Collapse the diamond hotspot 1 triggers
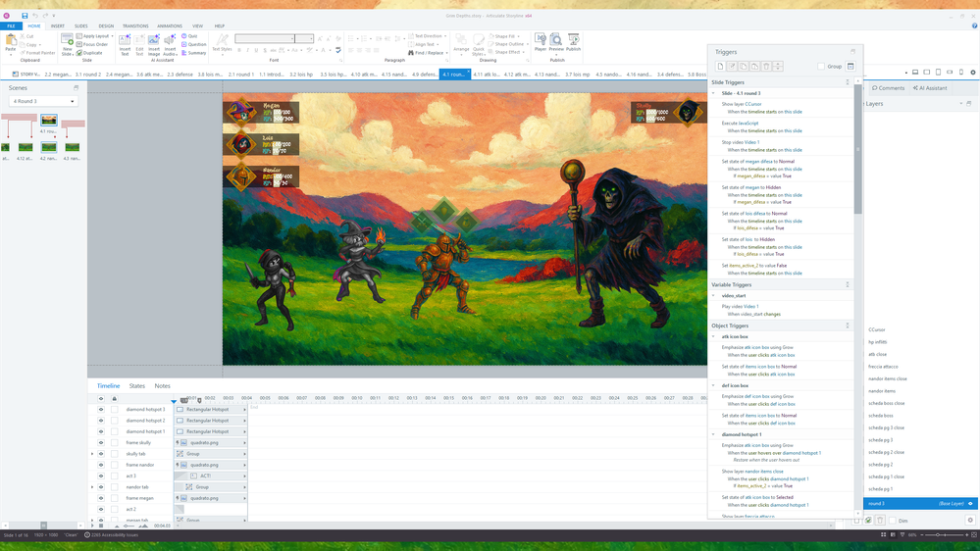 714,434
